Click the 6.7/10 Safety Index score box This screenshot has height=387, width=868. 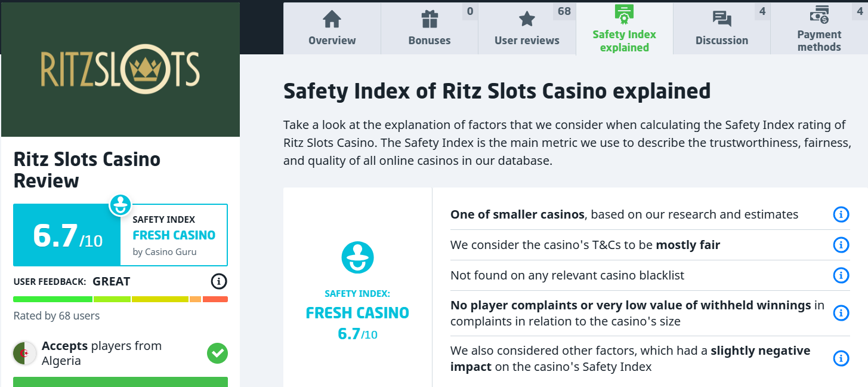(67, 235)
